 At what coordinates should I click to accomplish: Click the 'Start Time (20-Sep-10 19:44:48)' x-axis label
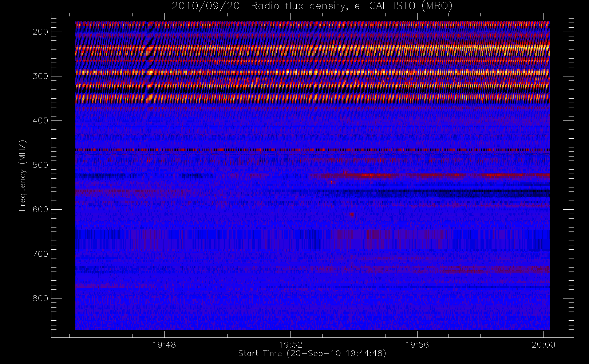312,353
